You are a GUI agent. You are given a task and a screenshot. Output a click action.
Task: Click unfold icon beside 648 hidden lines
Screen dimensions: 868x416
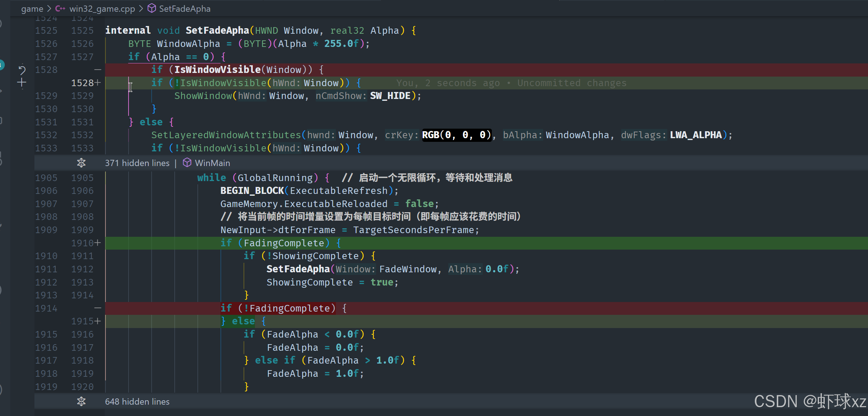81,401
